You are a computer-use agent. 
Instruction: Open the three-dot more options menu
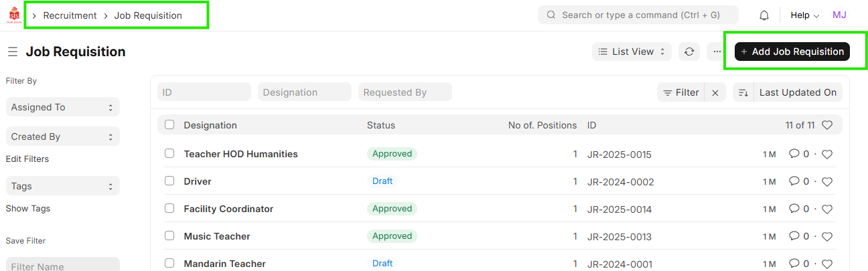coord(717,52)
